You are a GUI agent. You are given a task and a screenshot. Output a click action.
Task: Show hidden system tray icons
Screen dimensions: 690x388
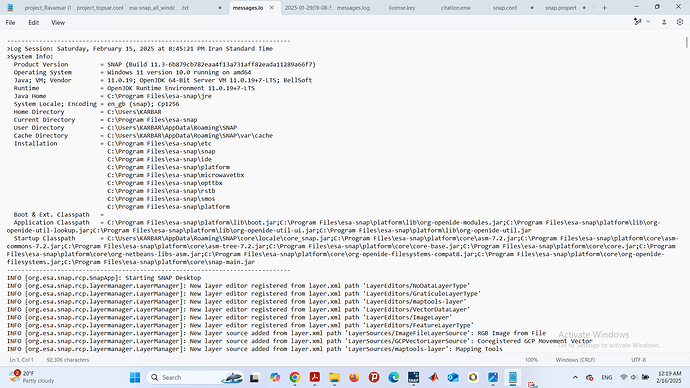[x=575, y=377]
